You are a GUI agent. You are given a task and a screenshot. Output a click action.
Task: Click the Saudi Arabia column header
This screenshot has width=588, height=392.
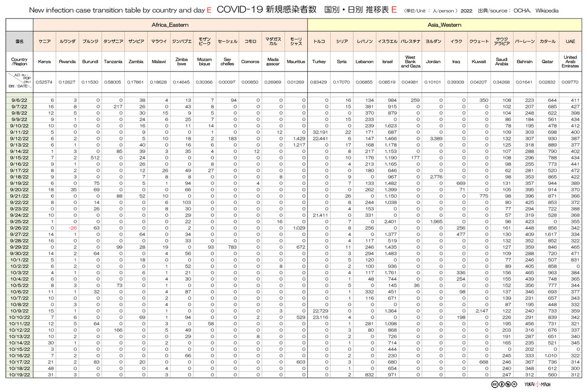(502, 62)
